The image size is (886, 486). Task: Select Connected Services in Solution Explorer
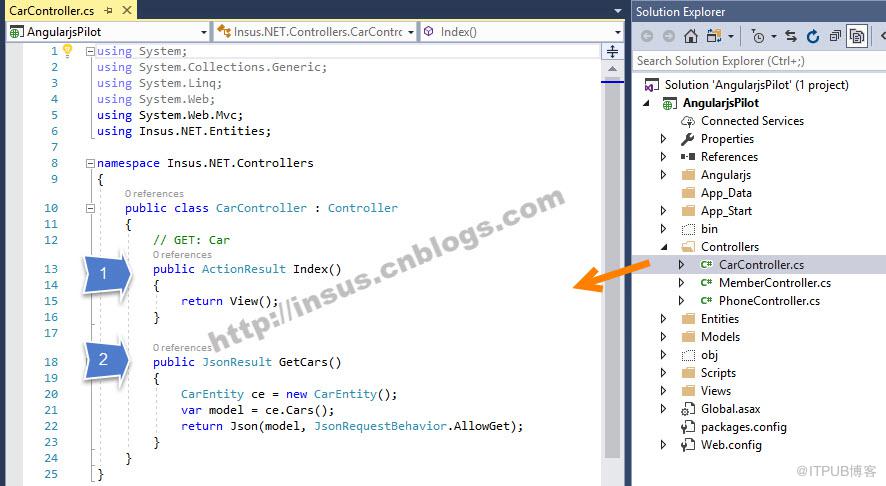(752, 121)
